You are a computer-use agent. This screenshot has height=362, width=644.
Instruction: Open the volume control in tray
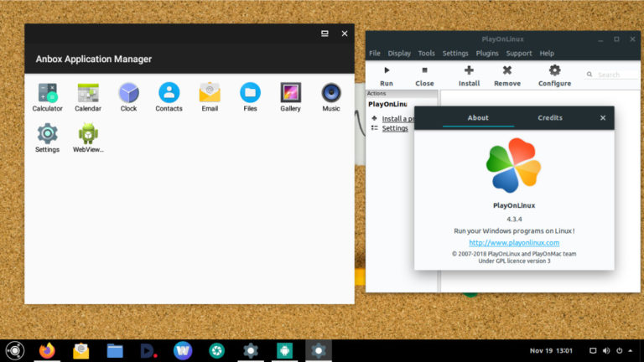606,350
